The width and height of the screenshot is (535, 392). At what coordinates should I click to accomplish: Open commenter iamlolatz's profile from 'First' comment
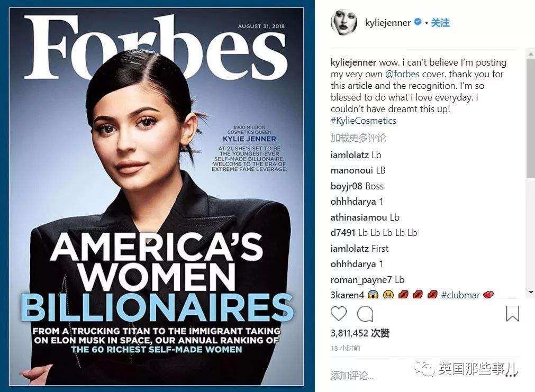click(350, 248)
